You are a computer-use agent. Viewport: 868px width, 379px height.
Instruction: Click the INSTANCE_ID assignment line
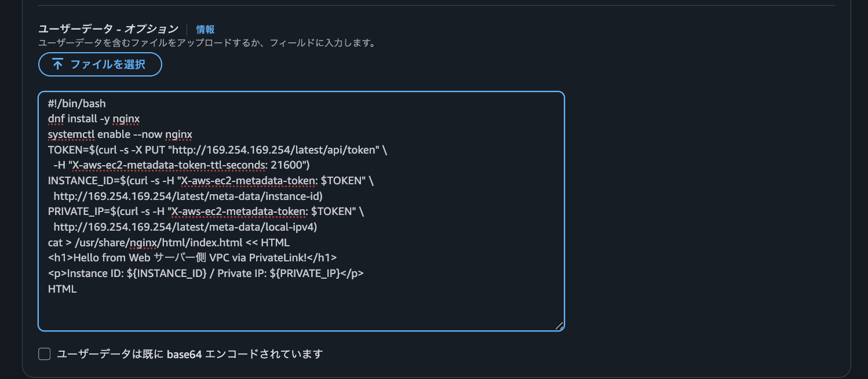pos(210,180)
